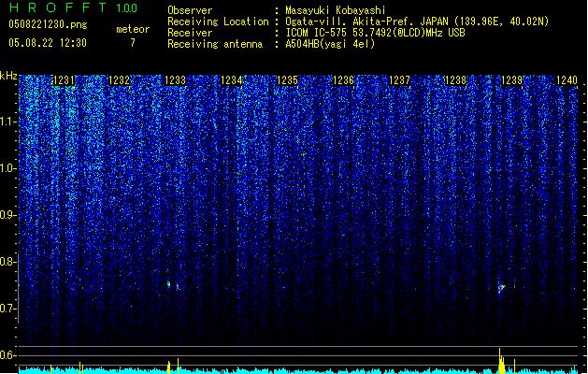Click the ICOM IC-575 receiver frequency text
Screen dimensions: 588x374
[376, 33]
